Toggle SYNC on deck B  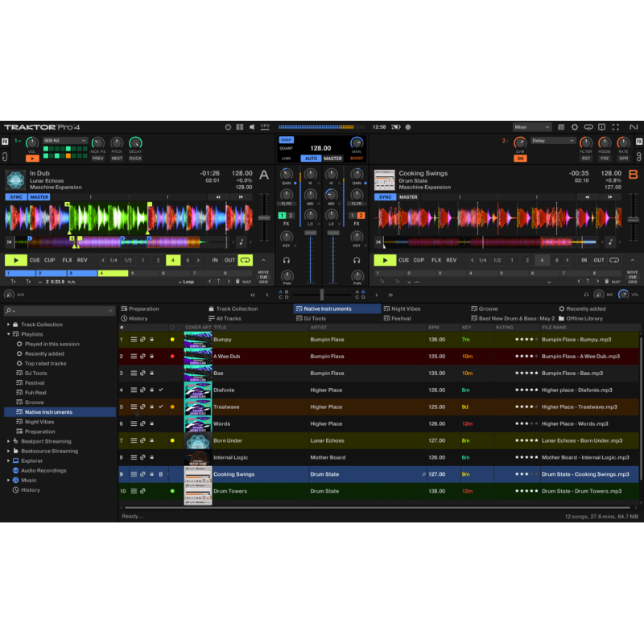coord(386,197)
